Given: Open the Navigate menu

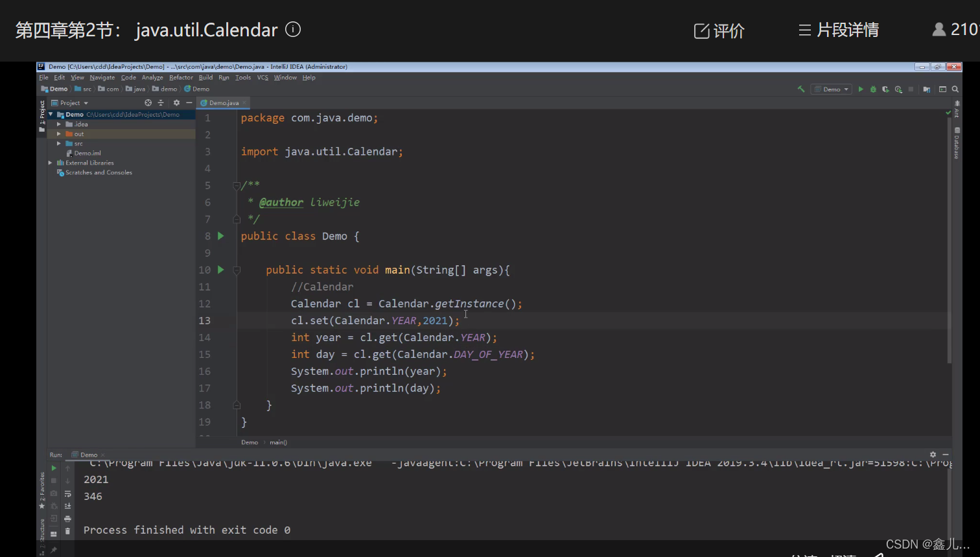Looking at the screenshot, I should (102, 77).
